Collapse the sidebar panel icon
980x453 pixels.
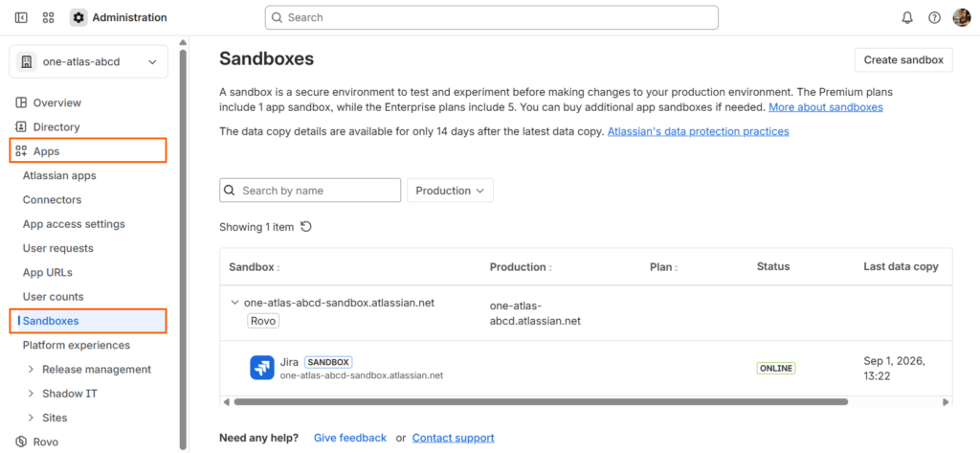click(x=21, y=17)
